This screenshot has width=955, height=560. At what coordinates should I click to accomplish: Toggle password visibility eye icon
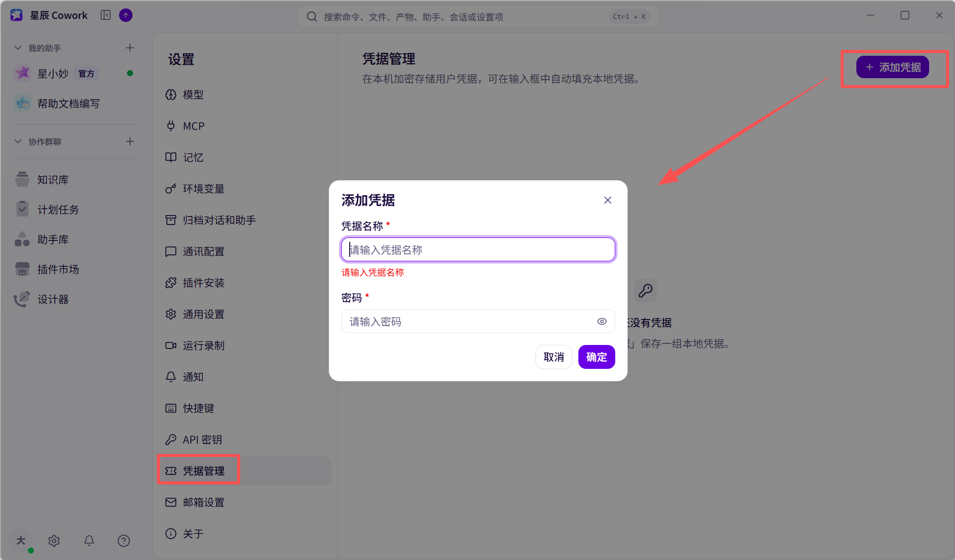[x=602, y=322]
